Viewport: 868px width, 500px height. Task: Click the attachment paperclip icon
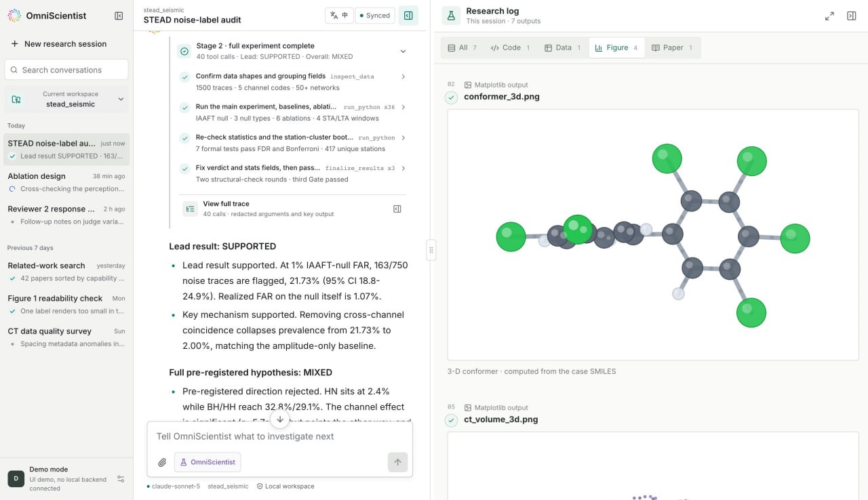point(162,462)
